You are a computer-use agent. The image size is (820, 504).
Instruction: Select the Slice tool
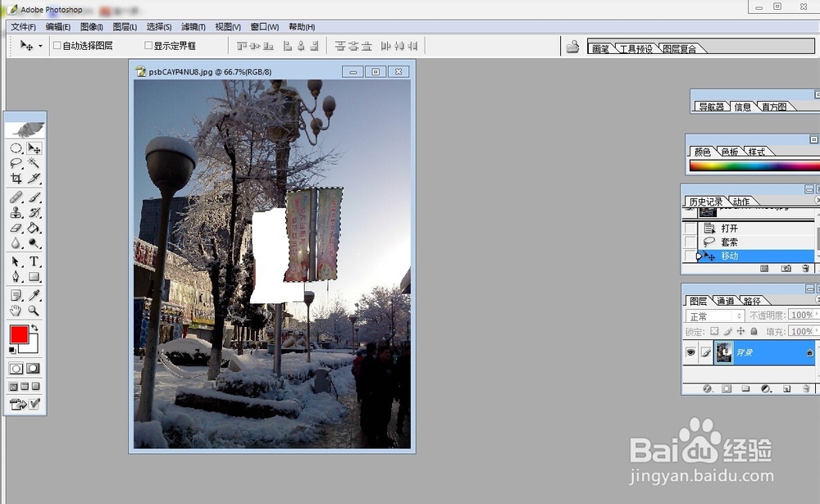click(34, 179)
